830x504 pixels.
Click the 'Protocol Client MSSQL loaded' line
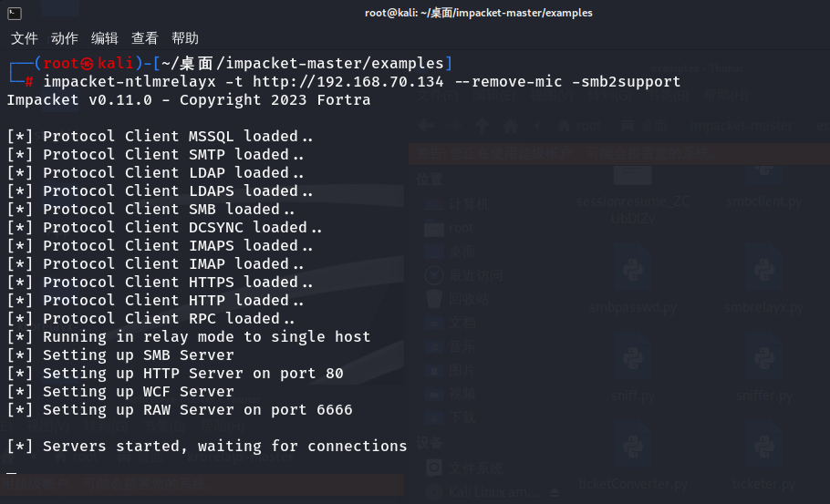click(160, 137)
